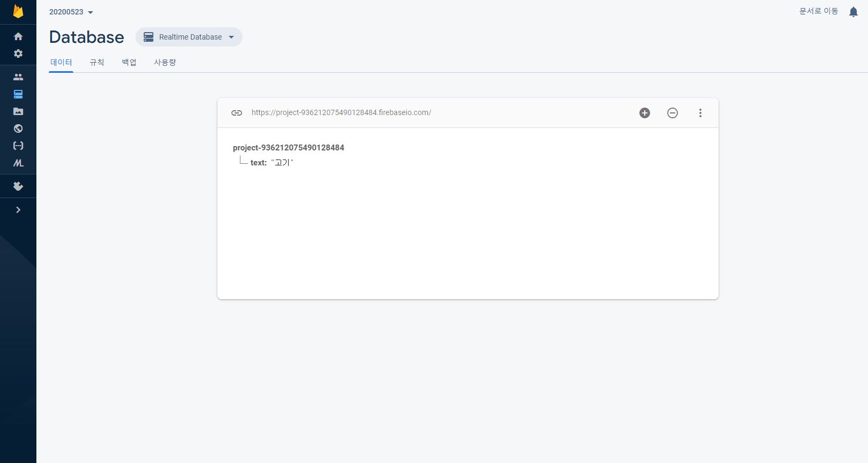This screenshot has width=868, height=463.
Task: Switch to the 데이터 tab
Action: (61, 62)
